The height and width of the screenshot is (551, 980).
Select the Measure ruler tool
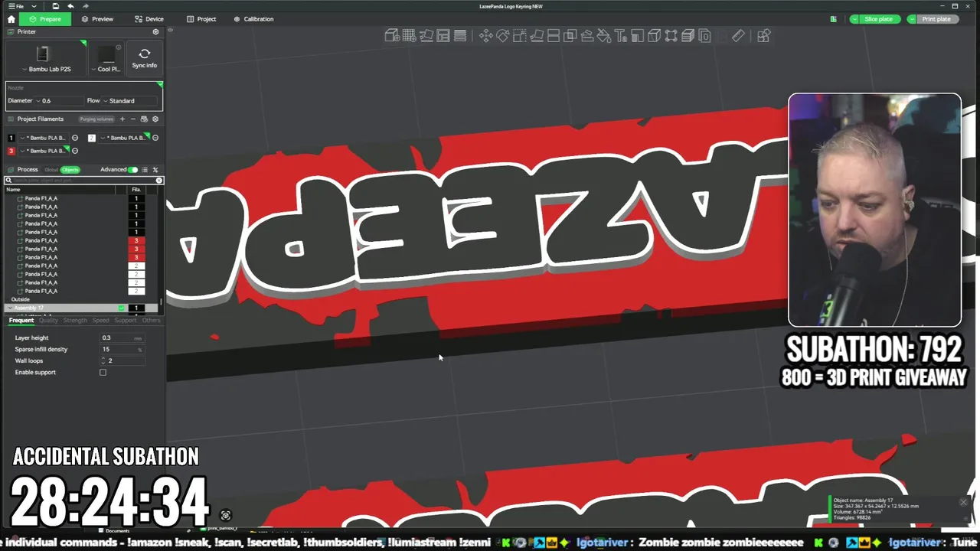click(738, 36)
